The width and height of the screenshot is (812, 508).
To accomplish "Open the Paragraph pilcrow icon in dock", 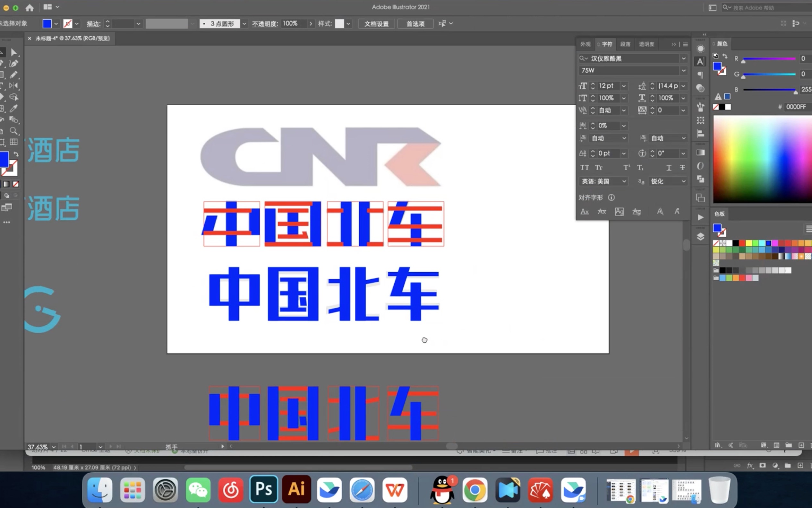I will pos(700,74).
